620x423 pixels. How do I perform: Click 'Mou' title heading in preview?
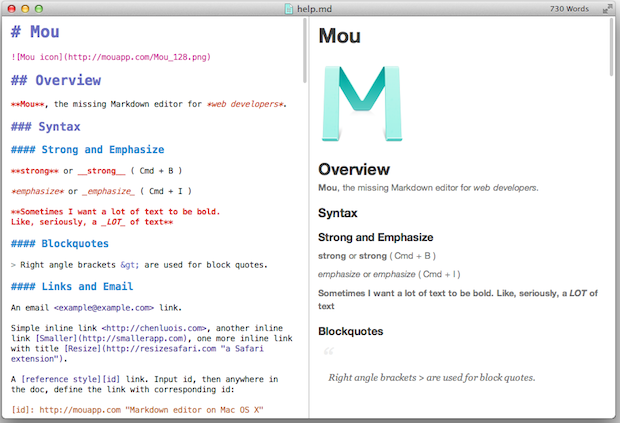point(339,36)
